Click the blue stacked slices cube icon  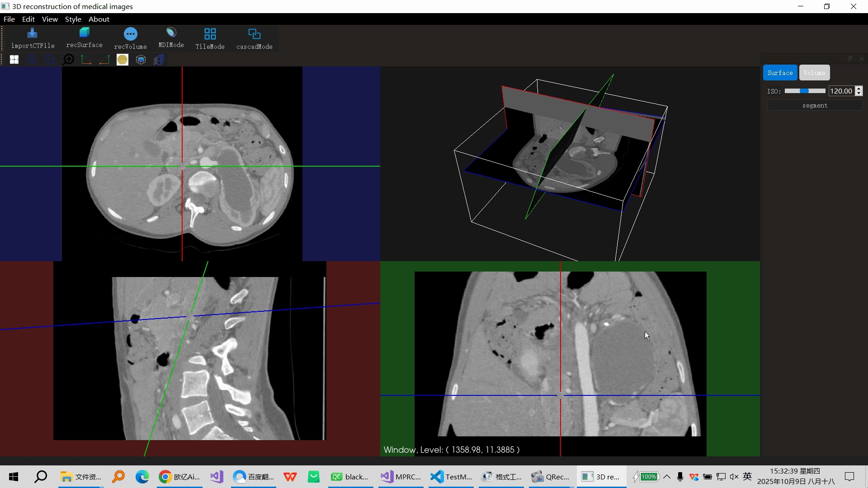159,60
